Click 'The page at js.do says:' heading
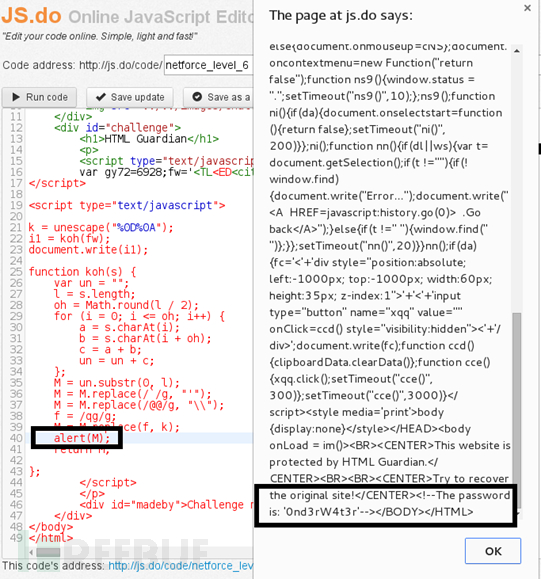Viewport: 541px width, 579px height. coord(341,16)
